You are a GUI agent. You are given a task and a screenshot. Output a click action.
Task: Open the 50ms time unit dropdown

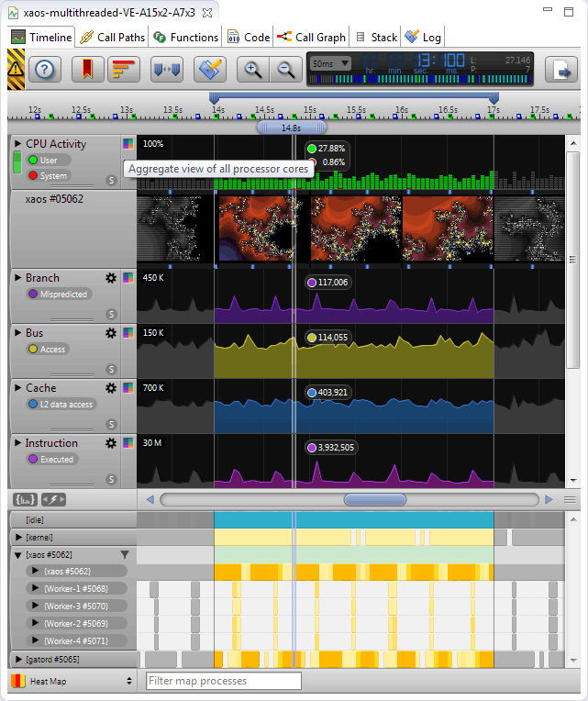click(330, 63)
